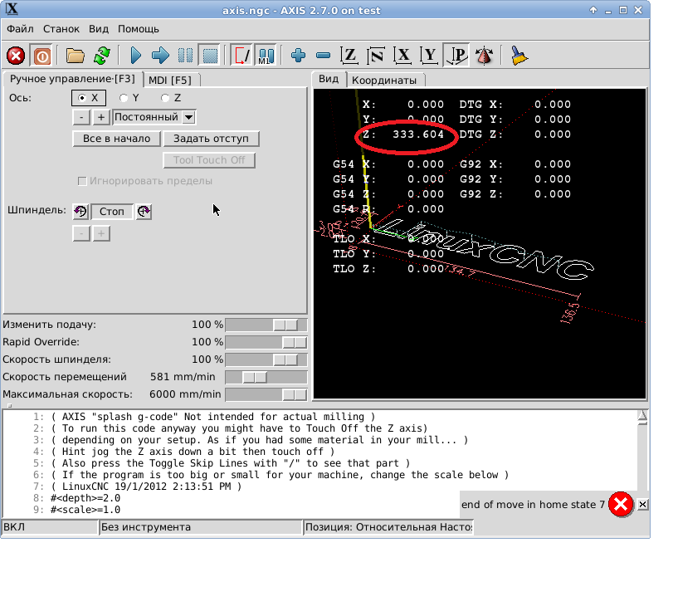Click the Без инструмента status field
This screenshot has height=616, width=673.
[201, 527]
